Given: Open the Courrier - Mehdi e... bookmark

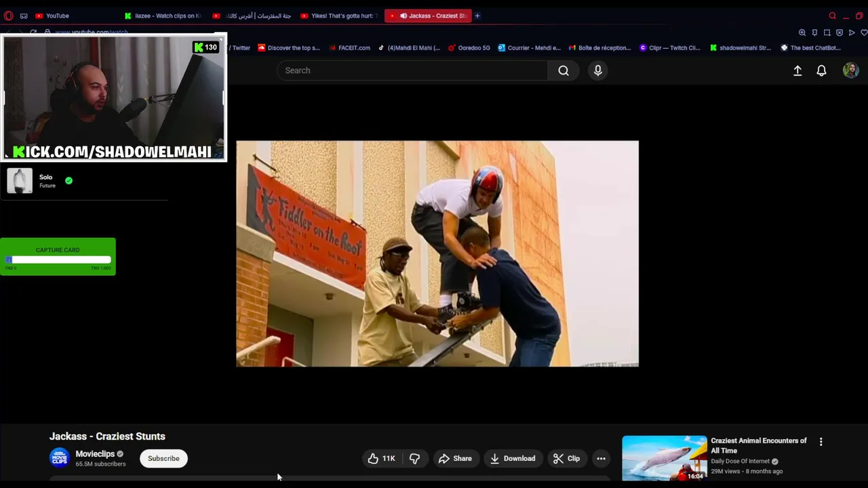Looking at the screenshot, I should (x=530, y=48).
